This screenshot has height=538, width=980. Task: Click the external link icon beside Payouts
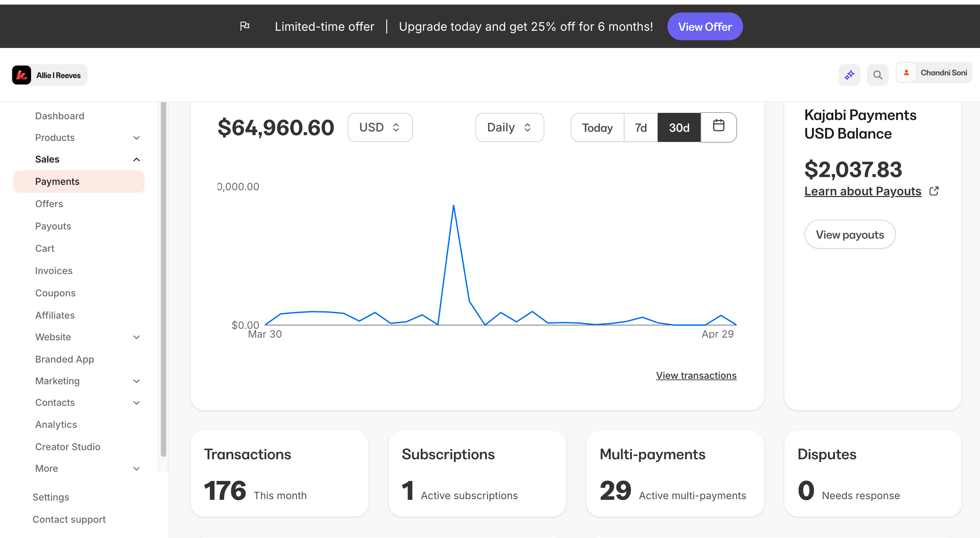[x=934, y=191]
